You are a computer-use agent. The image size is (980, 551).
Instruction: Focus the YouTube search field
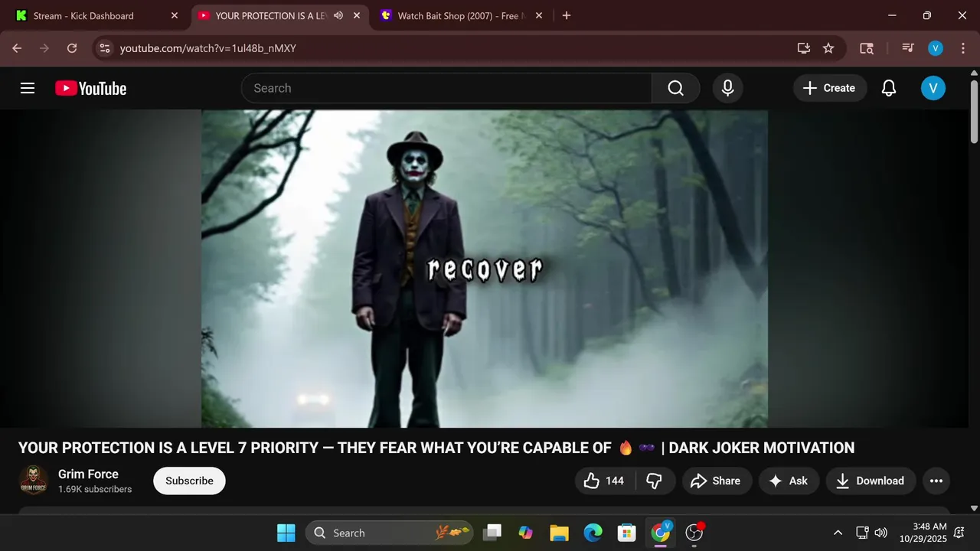(446, 88)
